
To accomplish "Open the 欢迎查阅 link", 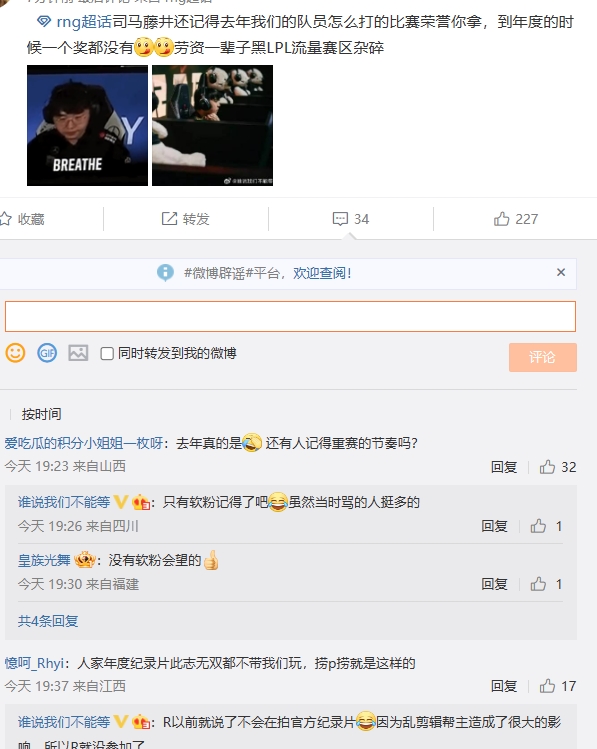I will [x=322, y=273].
